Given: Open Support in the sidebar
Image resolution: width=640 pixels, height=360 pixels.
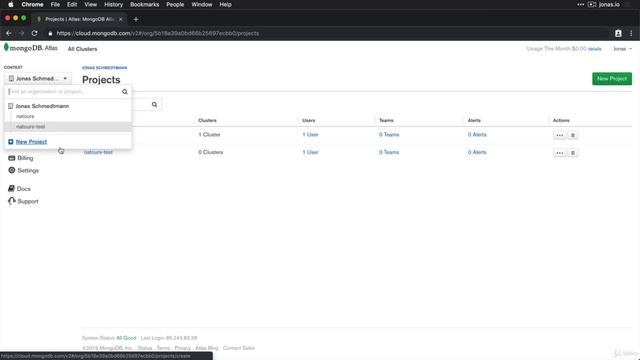Looking at the screenshot, I should [23, 201].
